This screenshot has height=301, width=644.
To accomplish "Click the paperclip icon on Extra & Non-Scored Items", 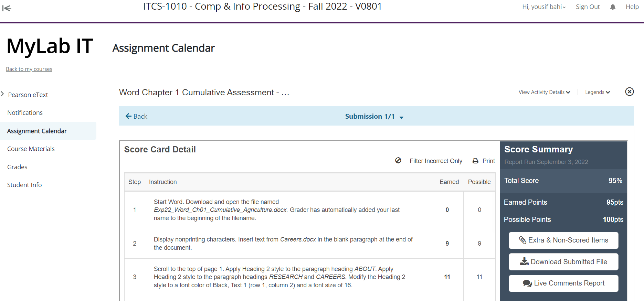I will (522, 240).
